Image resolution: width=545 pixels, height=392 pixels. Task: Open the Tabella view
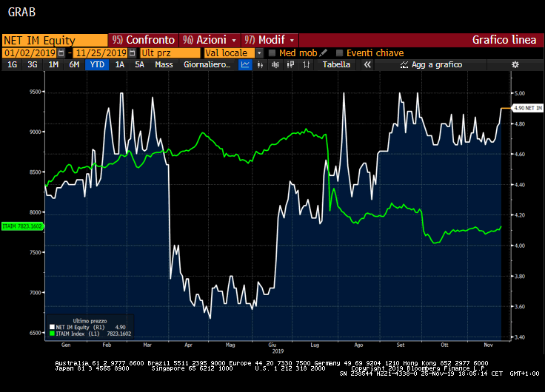pos(335,64)
